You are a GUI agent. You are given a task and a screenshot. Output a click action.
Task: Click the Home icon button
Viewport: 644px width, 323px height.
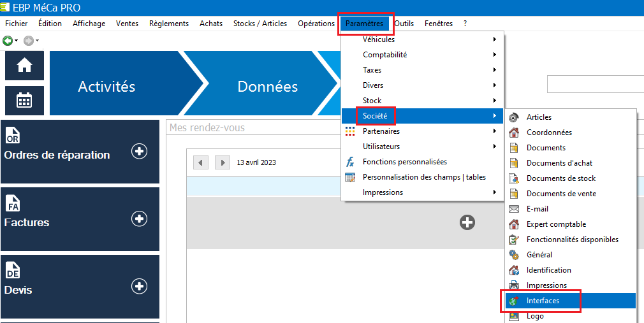coord(24,66)
